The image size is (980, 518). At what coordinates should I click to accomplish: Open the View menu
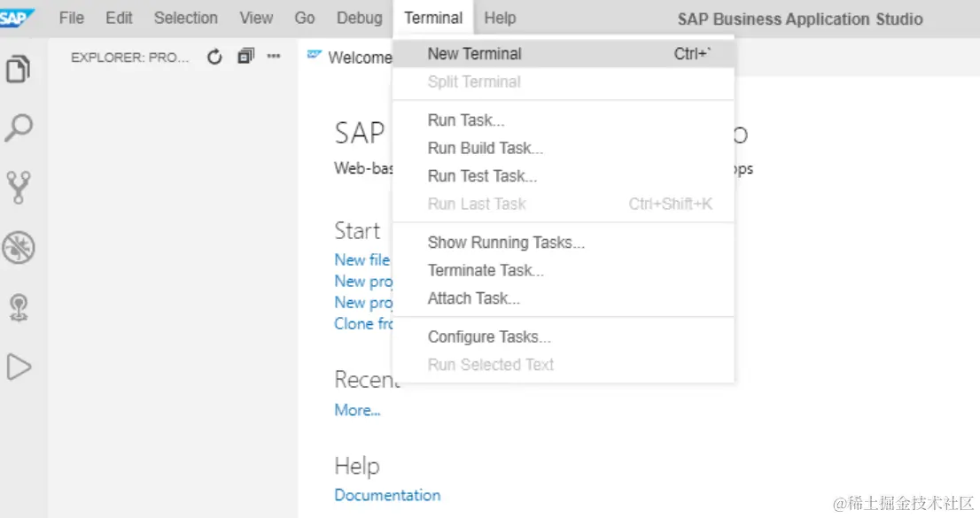tap(256, 18)
